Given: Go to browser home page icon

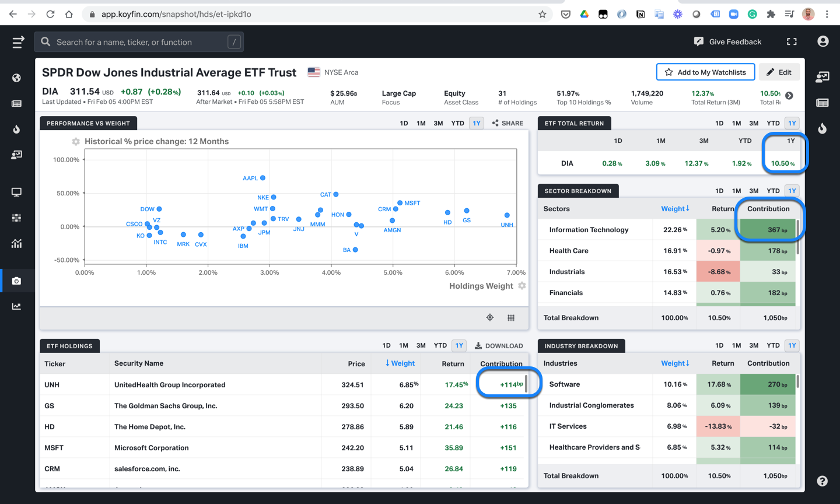Looking at the screenshot, I should coord(69,14).
